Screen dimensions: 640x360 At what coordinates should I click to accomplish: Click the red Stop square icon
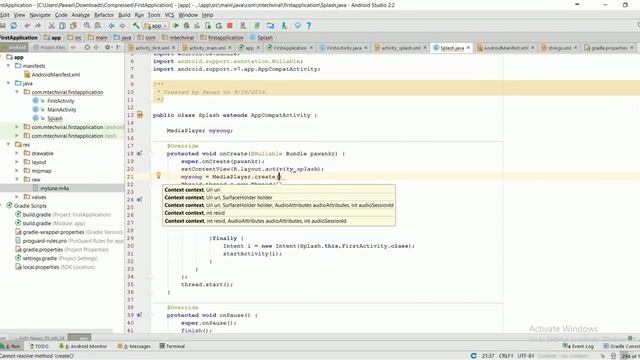(x=230, y=26)
